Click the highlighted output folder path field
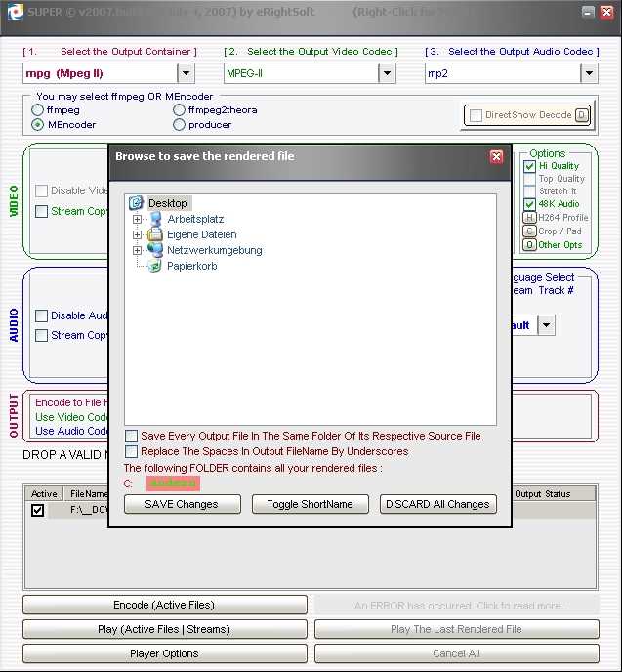The image size is (622, 672). point(173,483)
